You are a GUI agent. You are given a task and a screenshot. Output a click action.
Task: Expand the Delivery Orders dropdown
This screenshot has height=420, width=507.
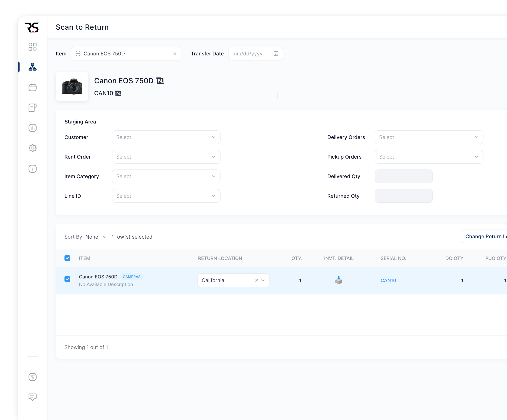[x=429, y=137]
